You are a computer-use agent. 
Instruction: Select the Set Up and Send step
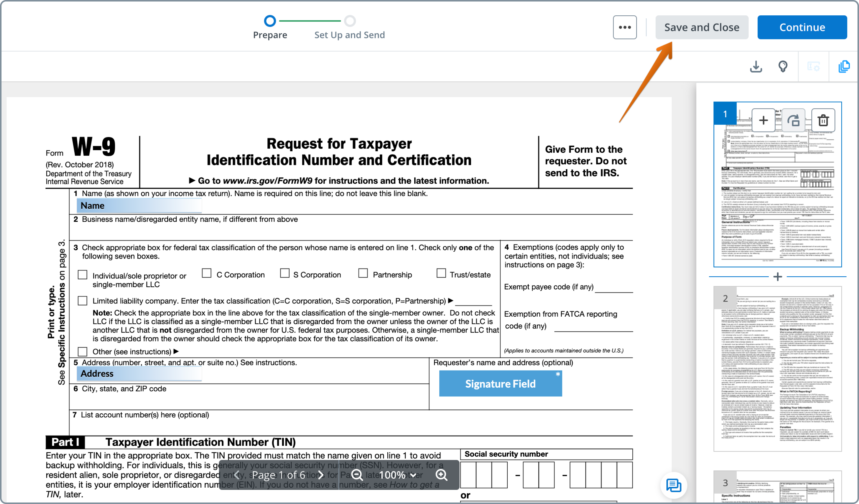tap(349, 27)
